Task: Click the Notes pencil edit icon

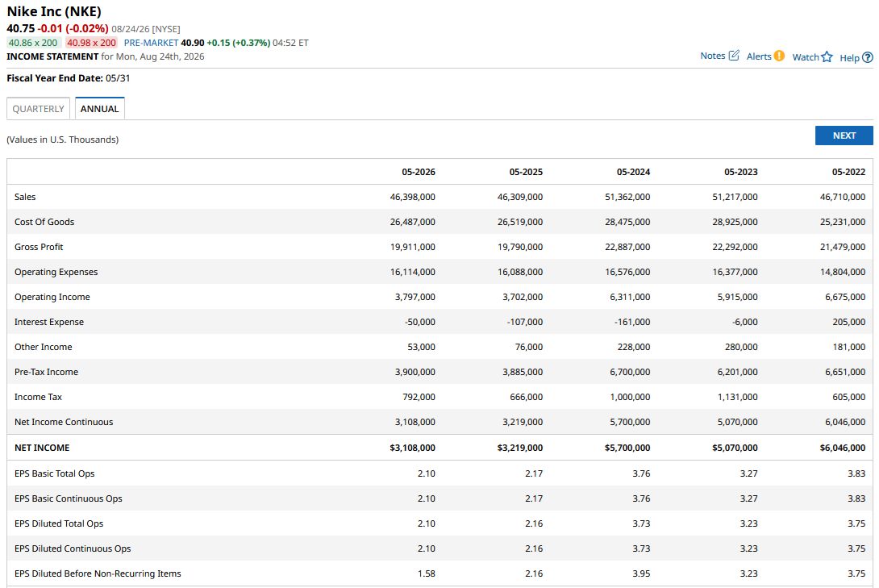Action: (x=734, y=56)
